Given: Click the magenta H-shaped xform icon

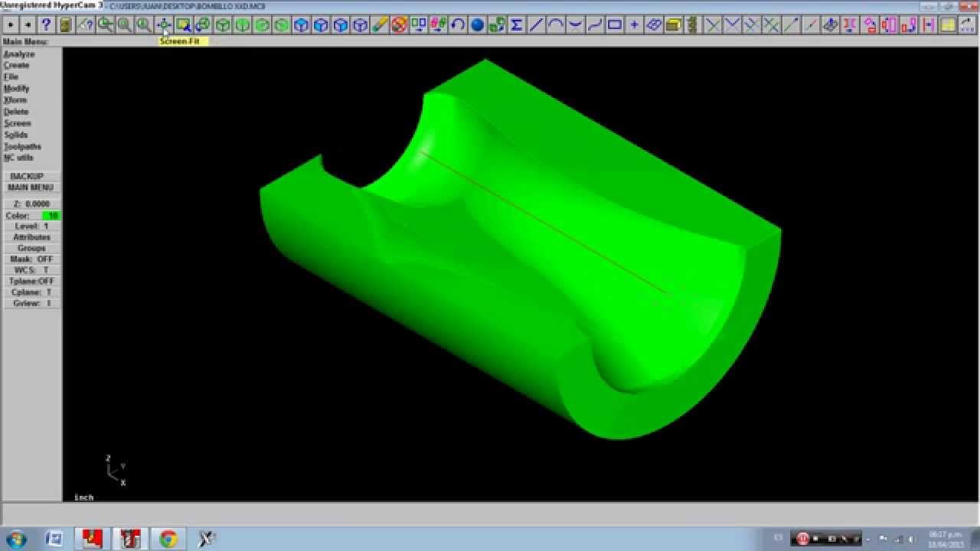Looking at the screenshot, I should coord(928,25).
